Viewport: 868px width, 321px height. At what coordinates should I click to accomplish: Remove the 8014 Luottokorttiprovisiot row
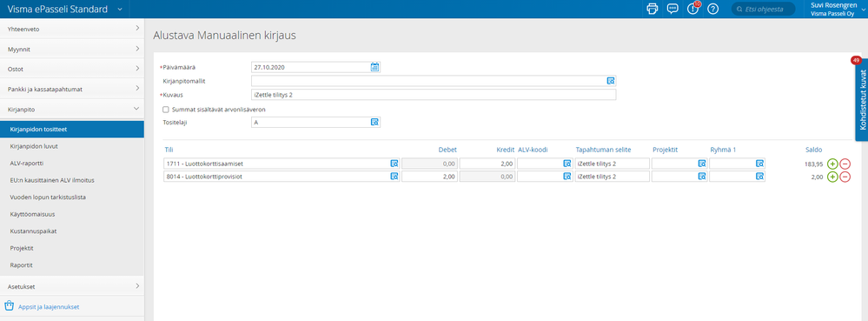[x=845, y=177]
